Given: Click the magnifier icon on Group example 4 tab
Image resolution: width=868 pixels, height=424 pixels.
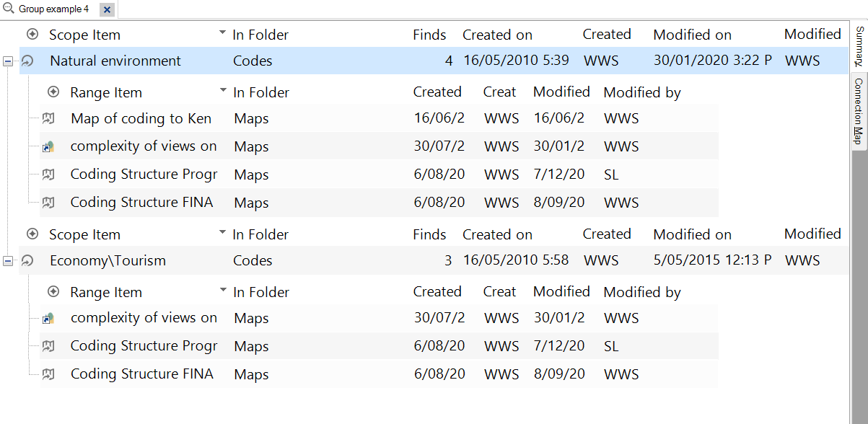Looking at the screenshot, I should [x=9, y=9].
